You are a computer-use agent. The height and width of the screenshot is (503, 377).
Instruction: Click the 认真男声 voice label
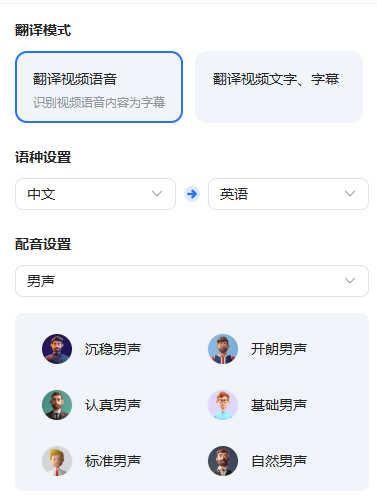tap(113, 405)
